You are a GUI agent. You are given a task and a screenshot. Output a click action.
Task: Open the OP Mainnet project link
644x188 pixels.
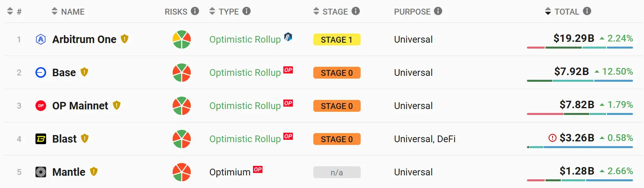coord(80,106)
